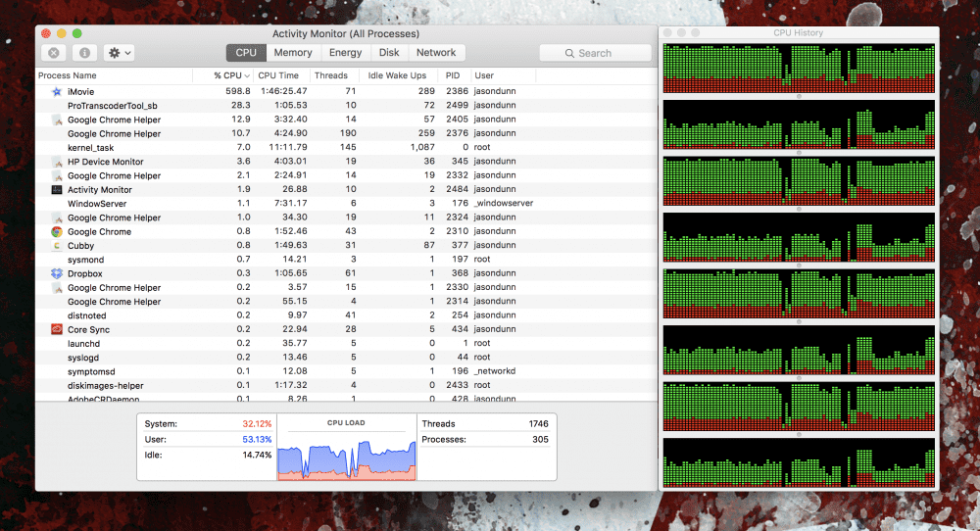Viewport: 980px width, 531px height.
Task: Click the Cubby process icon
Action: (x=56, y=246)
